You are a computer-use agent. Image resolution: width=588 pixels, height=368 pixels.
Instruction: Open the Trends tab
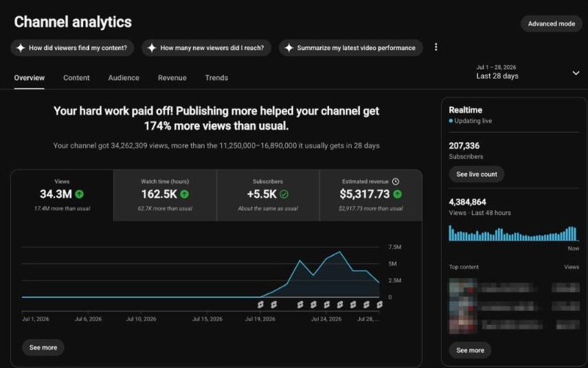pos(216,78)
